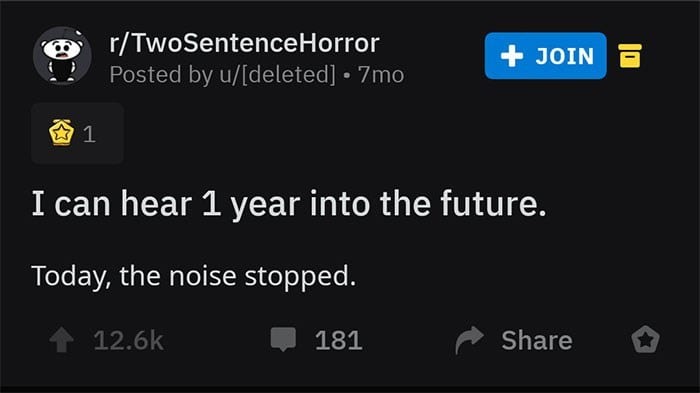Join the subreddit with JOIN button
The width and height of the screenshot is (700, 393).
546,56
